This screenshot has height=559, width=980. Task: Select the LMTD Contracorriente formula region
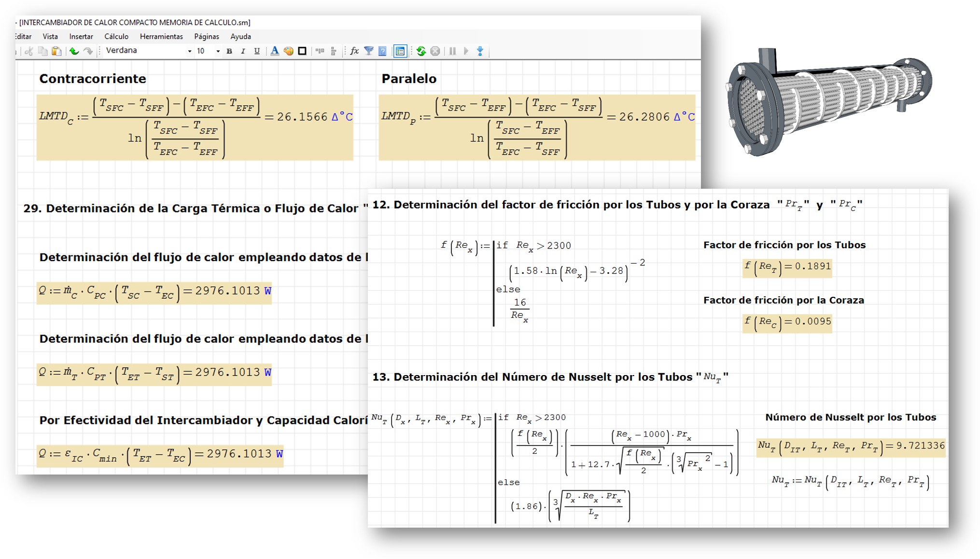click(195, 127)
